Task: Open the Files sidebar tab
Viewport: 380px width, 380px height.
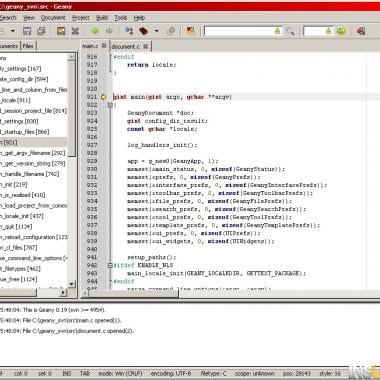Action: click(28, 46)
